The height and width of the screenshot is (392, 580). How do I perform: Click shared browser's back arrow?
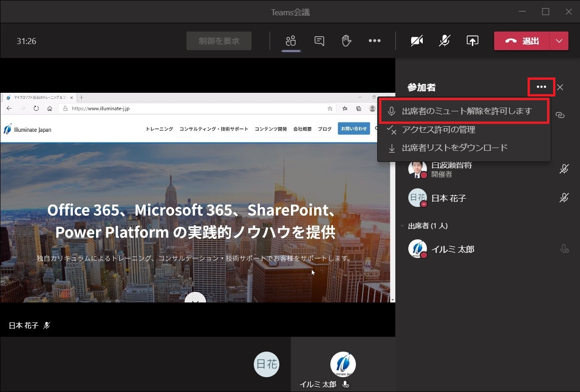coord(9,109)
